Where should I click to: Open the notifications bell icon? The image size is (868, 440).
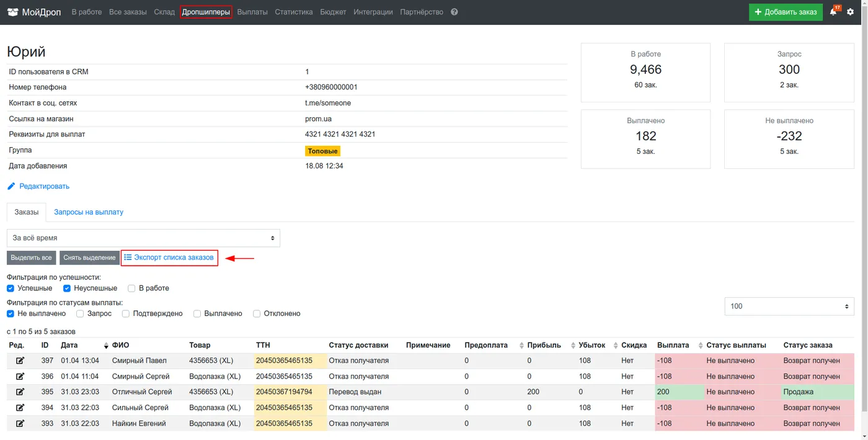[x=834, y=12]
